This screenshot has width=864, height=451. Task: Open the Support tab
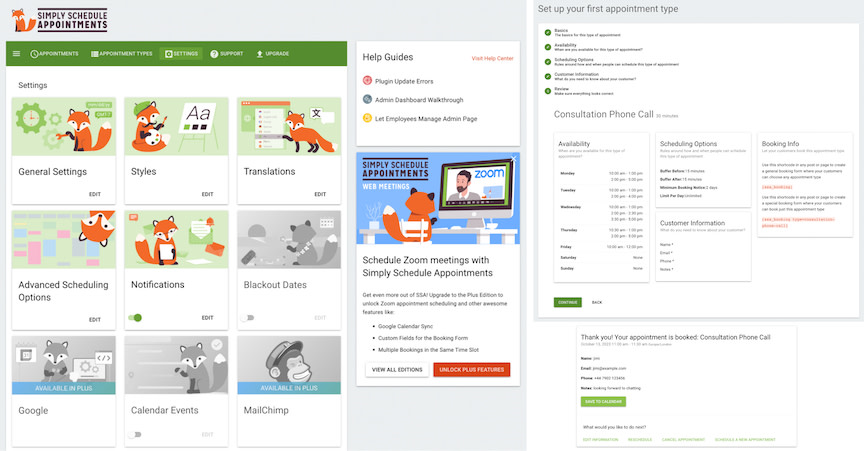[226, 53]
